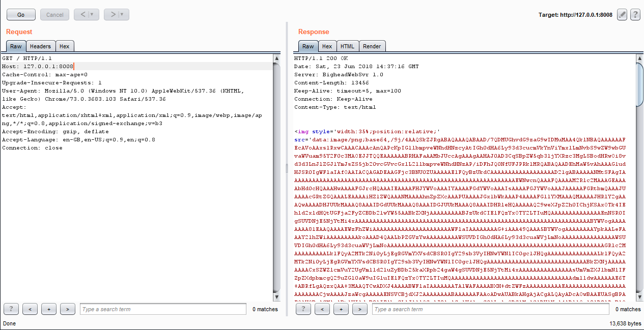The width and height of the screenshot is (644, 330).
Task: Click the response search help question icon
Action: [303, 309]
